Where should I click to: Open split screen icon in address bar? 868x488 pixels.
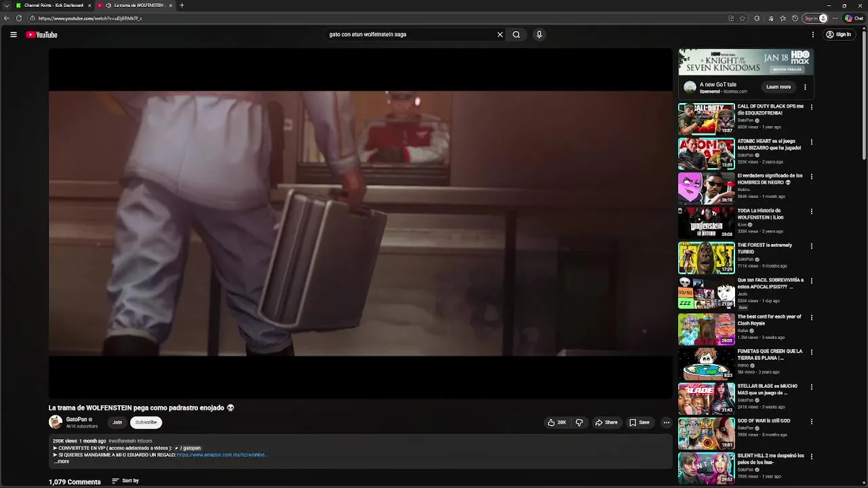point(730,18)
